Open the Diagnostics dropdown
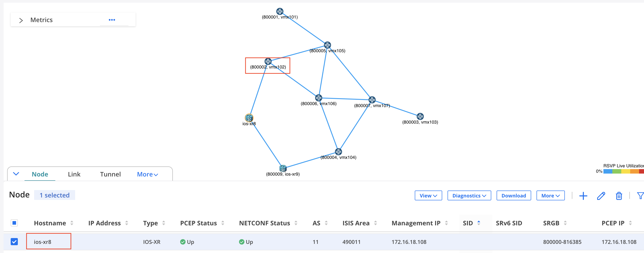Image resolution: width=644 pixels, height=253 pixels. click(x=469, y=196)
